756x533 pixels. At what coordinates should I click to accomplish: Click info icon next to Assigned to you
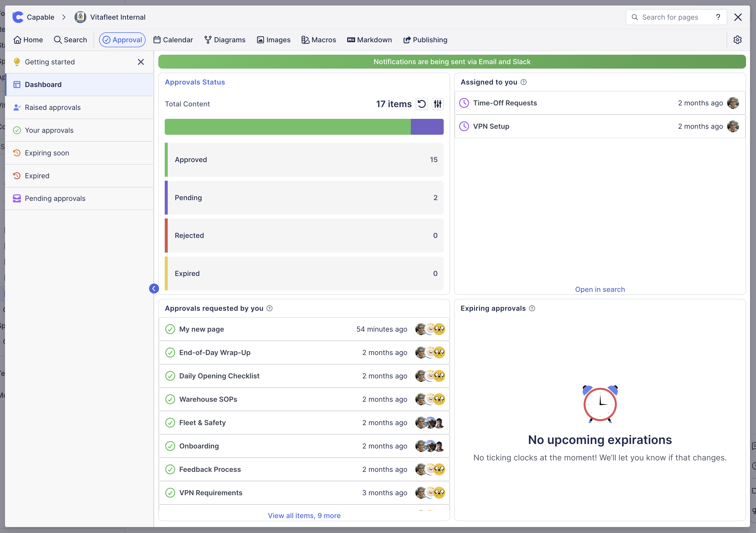524,82
